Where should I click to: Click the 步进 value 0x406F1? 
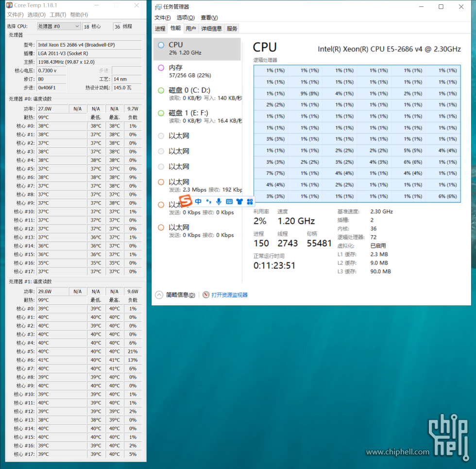pyautogui.click(x=51, y=87)
